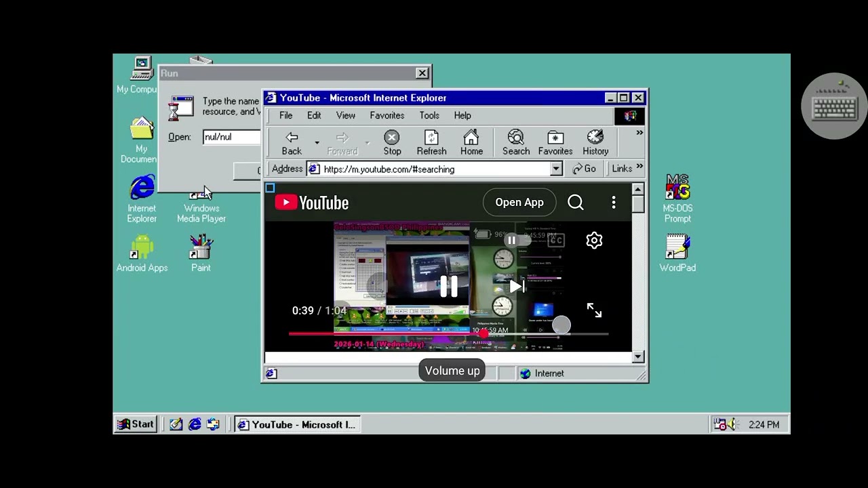Click system tray volume icon
Screen dimensions: 868x488
[x=732, y=424]
